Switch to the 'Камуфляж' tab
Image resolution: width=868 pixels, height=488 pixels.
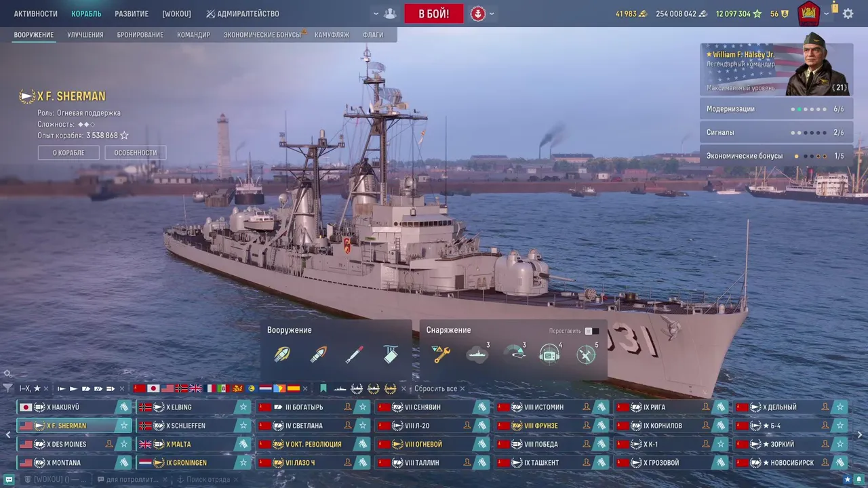[x=332, y=35]
